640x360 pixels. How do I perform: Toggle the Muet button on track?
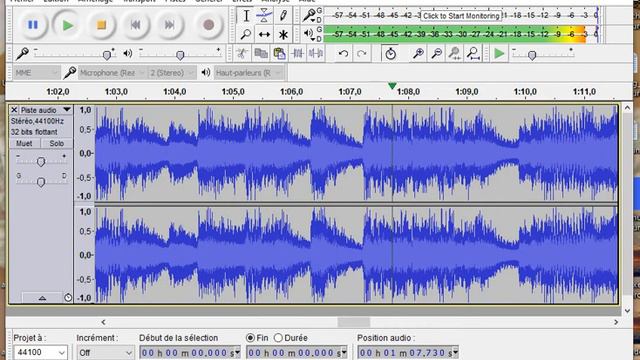(24, 143)
